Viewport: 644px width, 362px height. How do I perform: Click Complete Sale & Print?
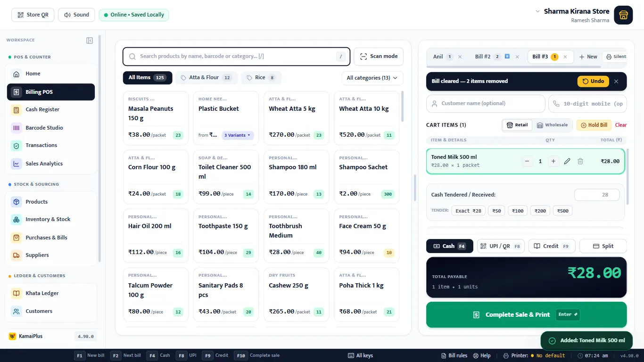(x=527, y=315)
